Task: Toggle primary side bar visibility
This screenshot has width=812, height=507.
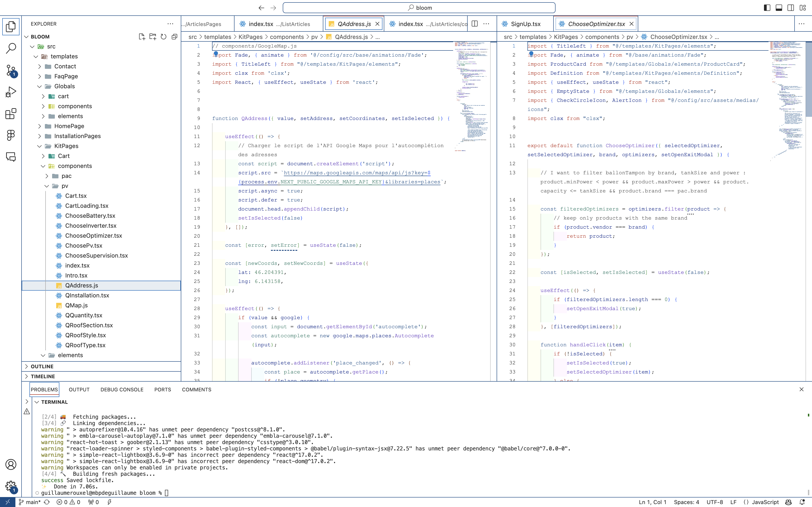Action: click(x=767, y=8)
